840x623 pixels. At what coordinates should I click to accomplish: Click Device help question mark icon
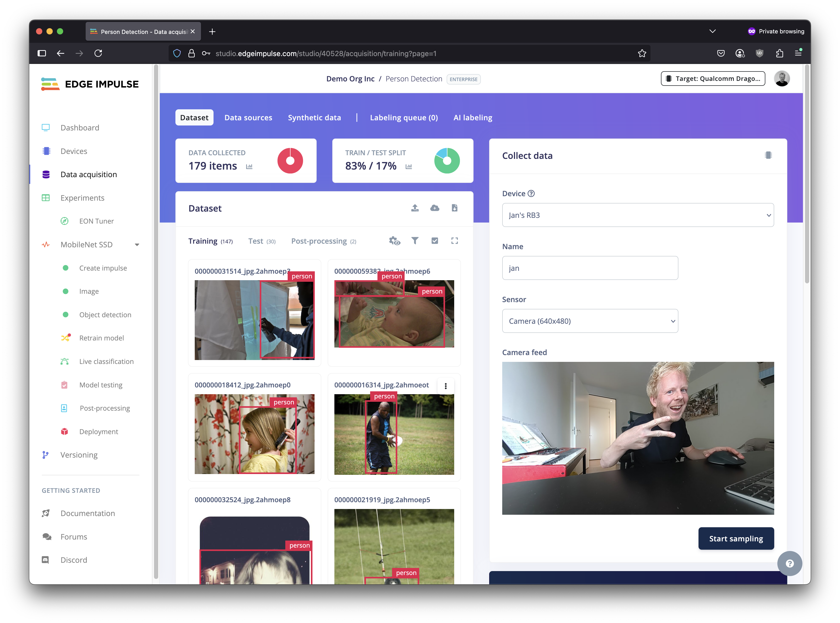point(531,194)
